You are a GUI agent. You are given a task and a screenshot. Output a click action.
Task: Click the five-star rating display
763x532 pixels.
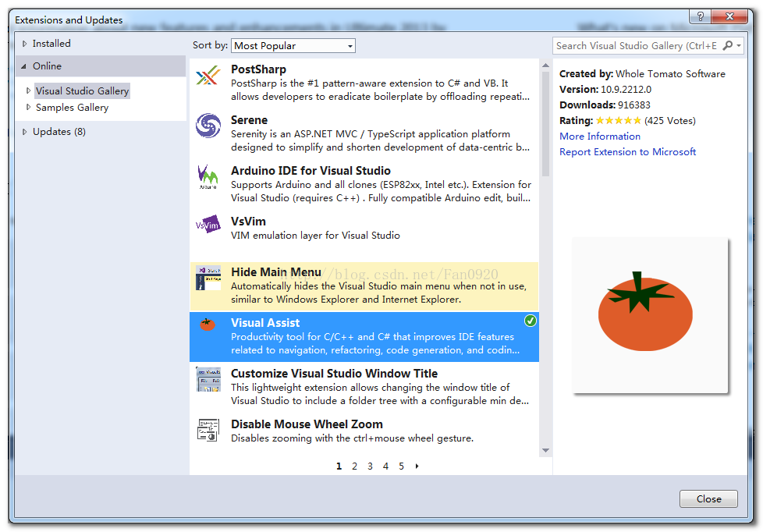(x=618, y=121)
